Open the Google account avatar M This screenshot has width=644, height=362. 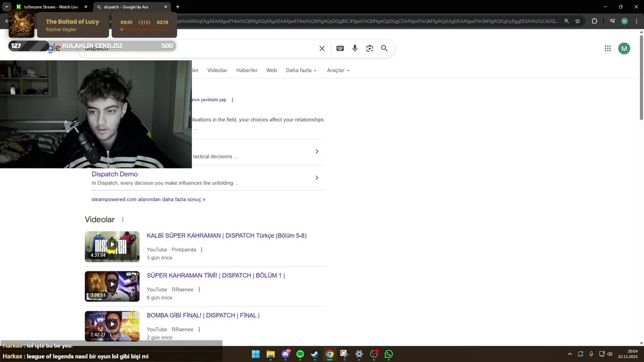624,48
